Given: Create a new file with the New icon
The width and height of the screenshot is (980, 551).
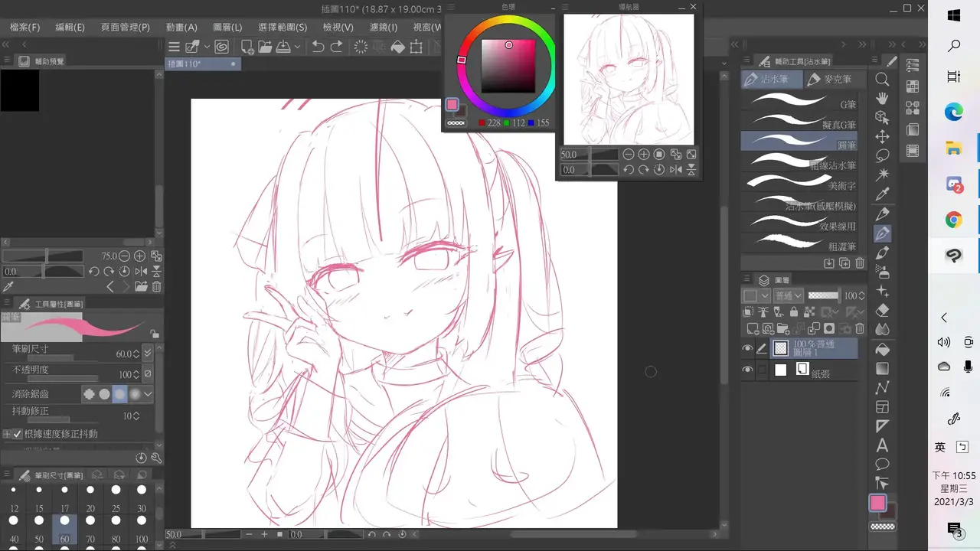Looking at the screenshot, I should (247, 47).
